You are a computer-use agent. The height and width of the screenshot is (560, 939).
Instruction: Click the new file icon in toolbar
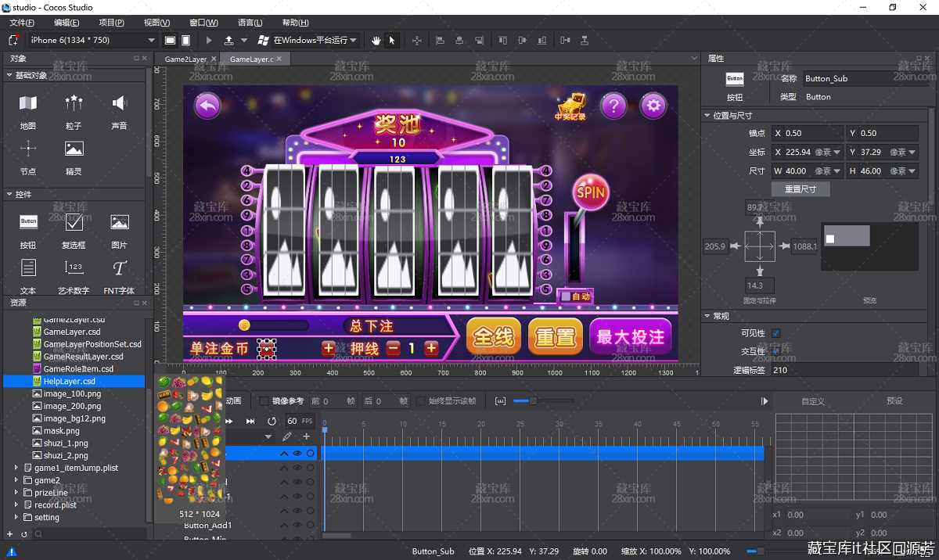point(14,40)
